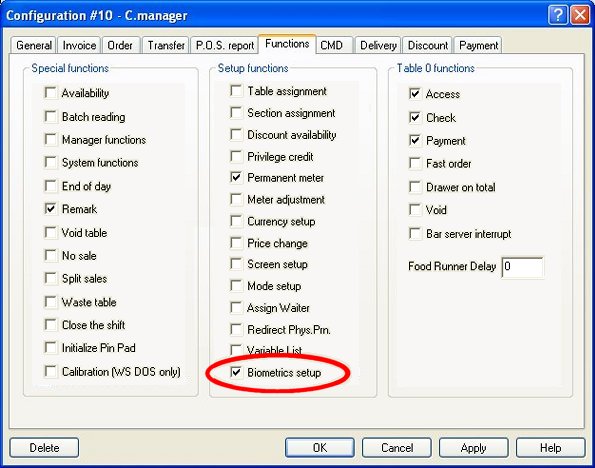Open the P.O.S. report tab
This screenshot has width=595, height=468.
pyautogui.click(x=225, y=45)
